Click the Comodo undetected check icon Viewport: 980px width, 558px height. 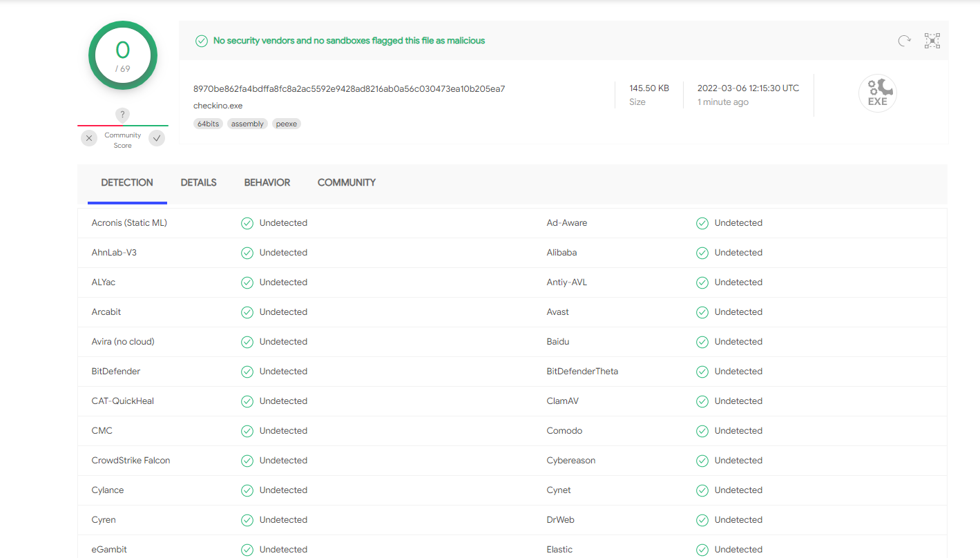point(702,431)
